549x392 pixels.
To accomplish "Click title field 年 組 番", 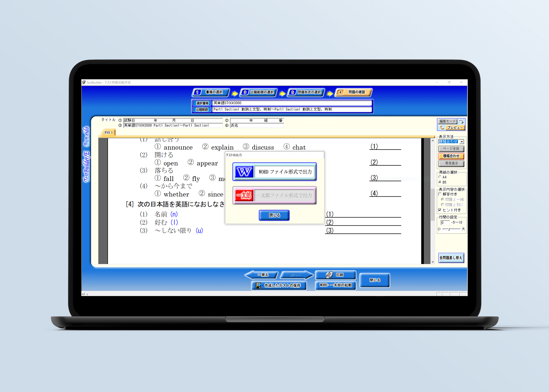I will [x=257, y=120].
